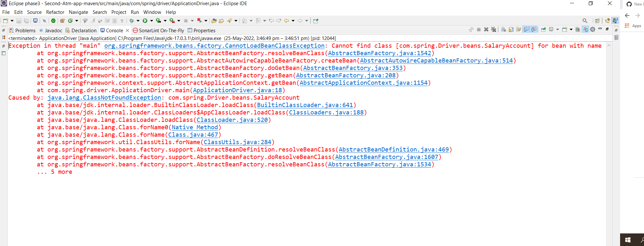Open the Refactor menu

[55, 12]
